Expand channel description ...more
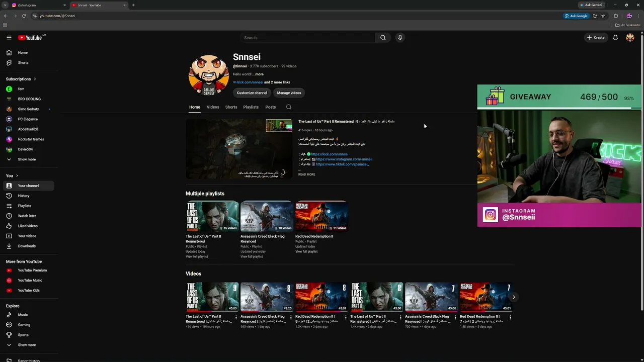 (x=258, y=74)
